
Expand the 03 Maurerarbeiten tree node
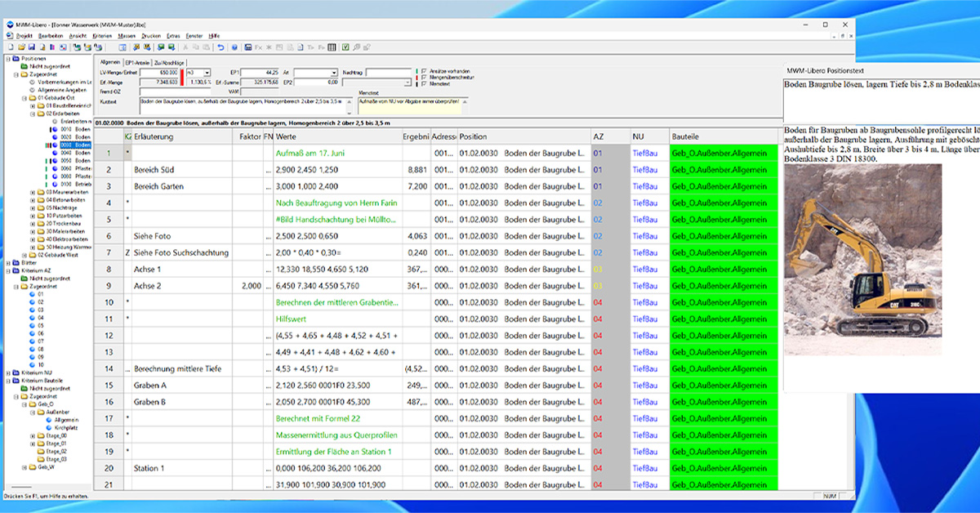33,193
